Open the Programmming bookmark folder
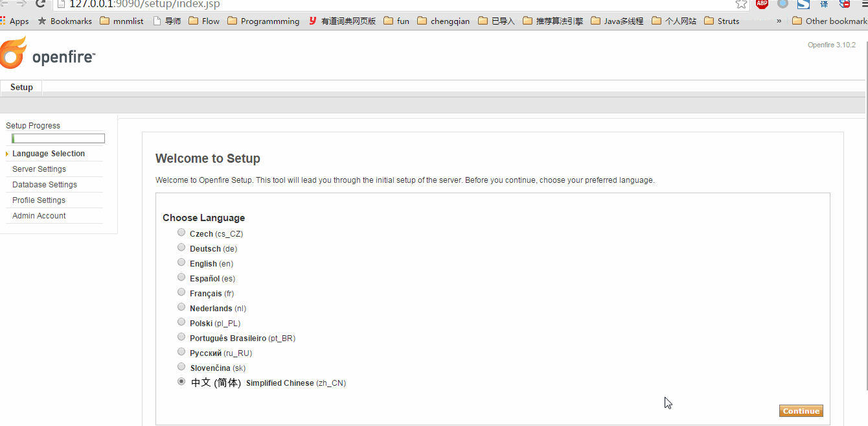Screen dimensions: 868x426 (x=264, y=21)
